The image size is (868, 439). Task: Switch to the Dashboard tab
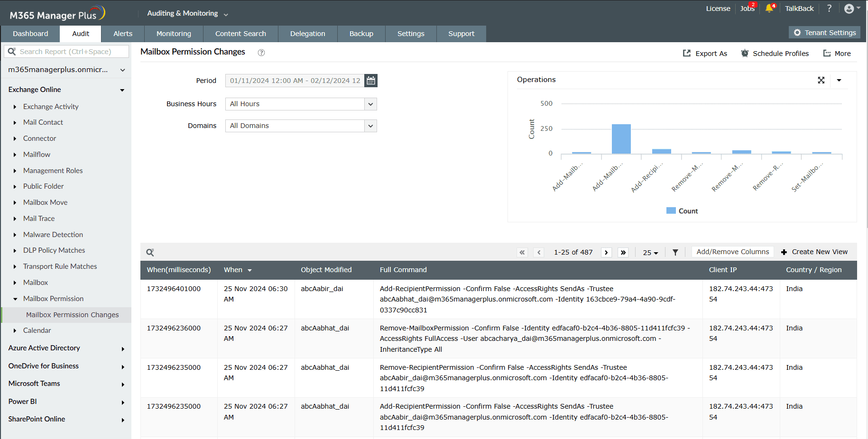pos(30,34)
